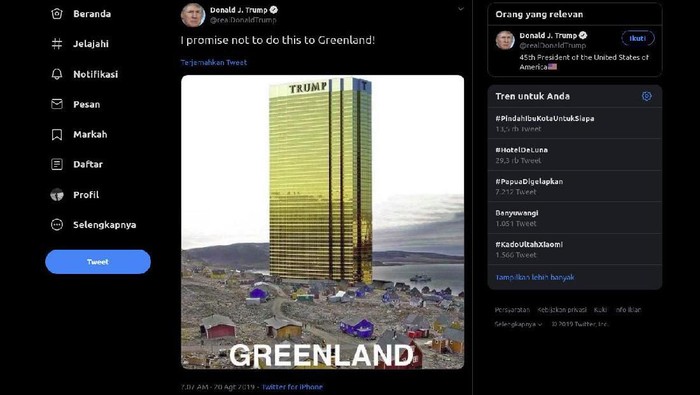The image size is (700, 395).
Task: Select the #PindahIbuKotaUntukSiapa trend
Action: pyautogui.click(x=575, y=123)
